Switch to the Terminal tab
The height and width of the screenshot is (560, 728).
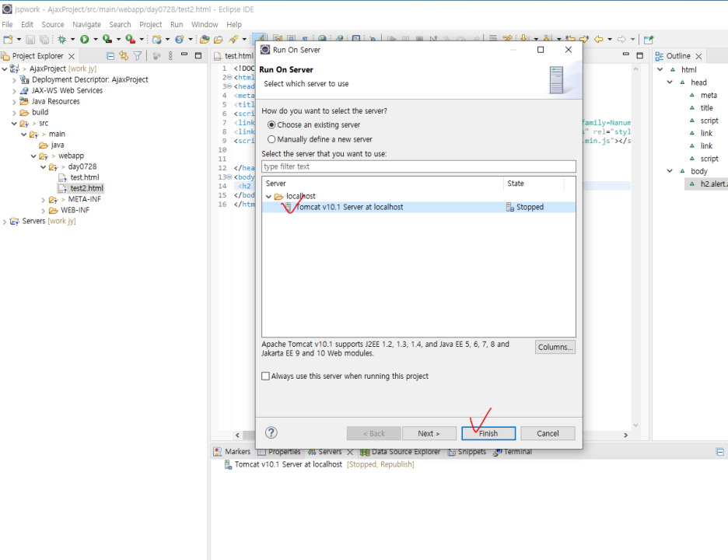[513, 451]
